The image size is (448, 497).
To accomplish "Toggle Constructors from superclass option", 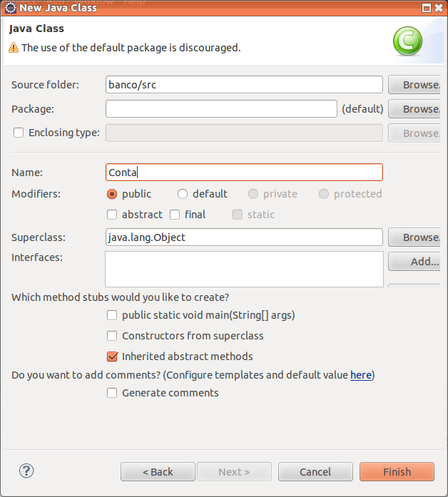I will point(112,336).
